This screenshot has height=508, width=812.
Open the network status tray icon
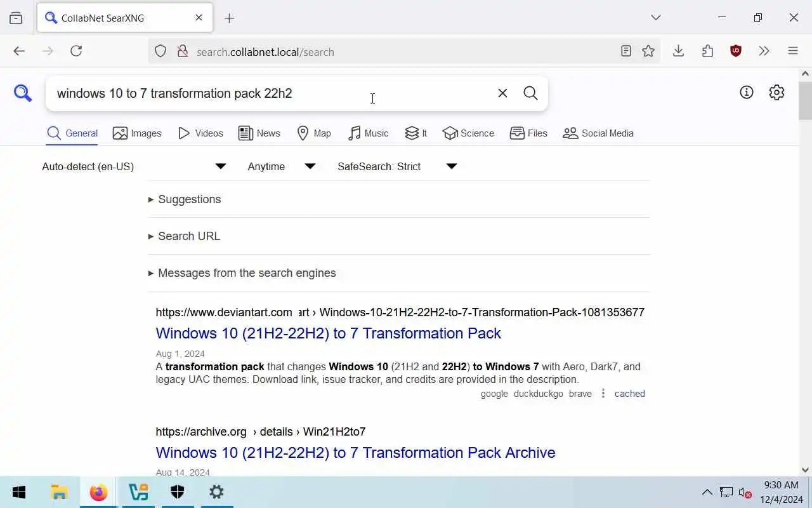click(x=726, y=493)
